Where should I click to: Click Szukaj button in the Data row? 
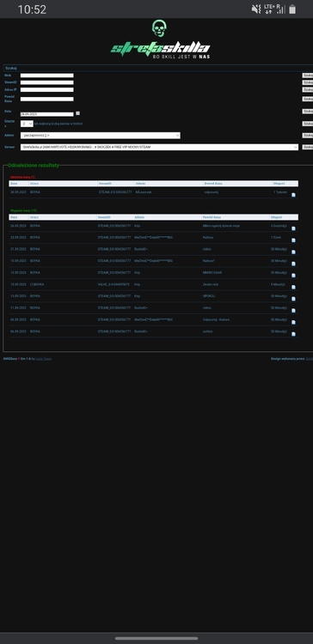308,112
